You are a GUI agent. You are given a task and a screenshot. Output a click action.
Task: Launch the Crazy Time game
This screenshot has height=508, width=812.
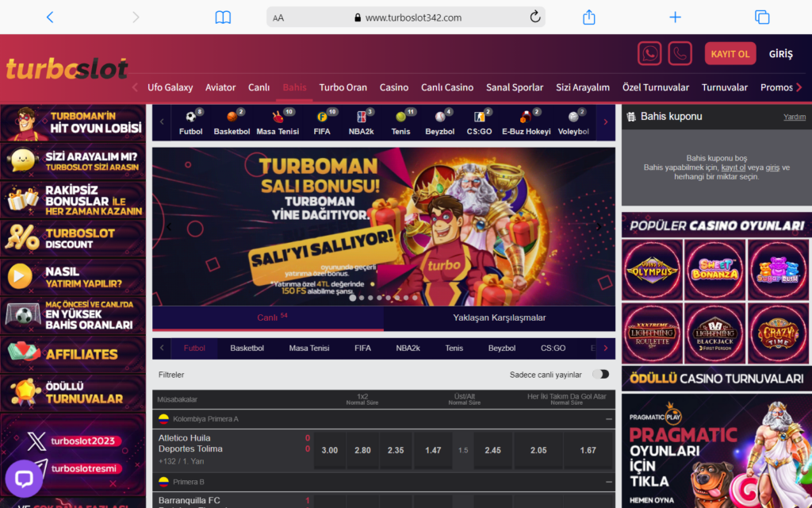click(x=778, y=333)
